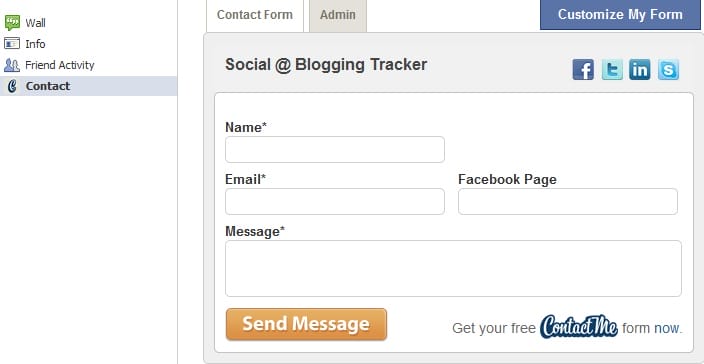Image resolution: width=704 pixels, height=364 pixels.
Task: Open Customize My Form
Action: click(620, 14)
